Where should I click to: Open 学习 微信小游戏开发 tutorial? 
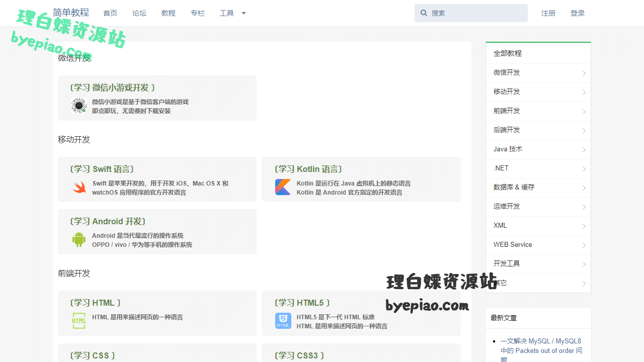pyautogui.click(x=112, y=87)
